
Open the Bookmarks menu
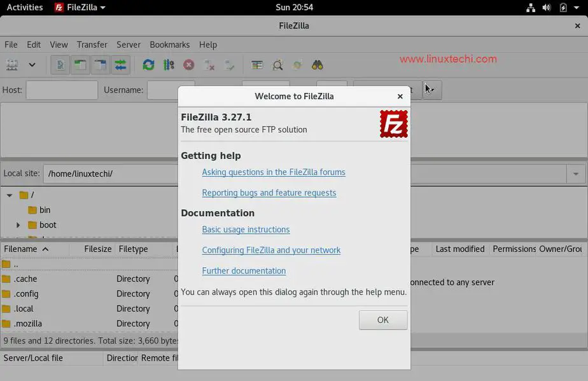(x=169, y=45)
